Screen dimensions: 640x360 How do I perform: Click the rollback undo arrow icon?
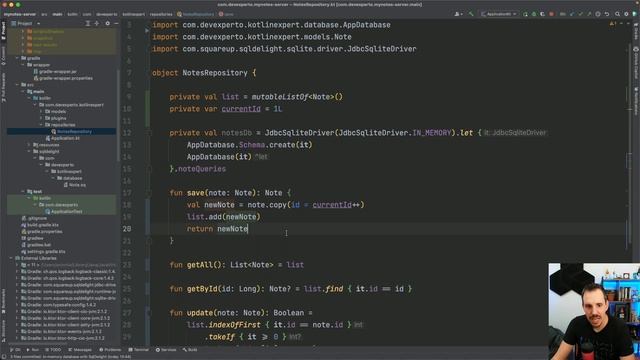607,14
